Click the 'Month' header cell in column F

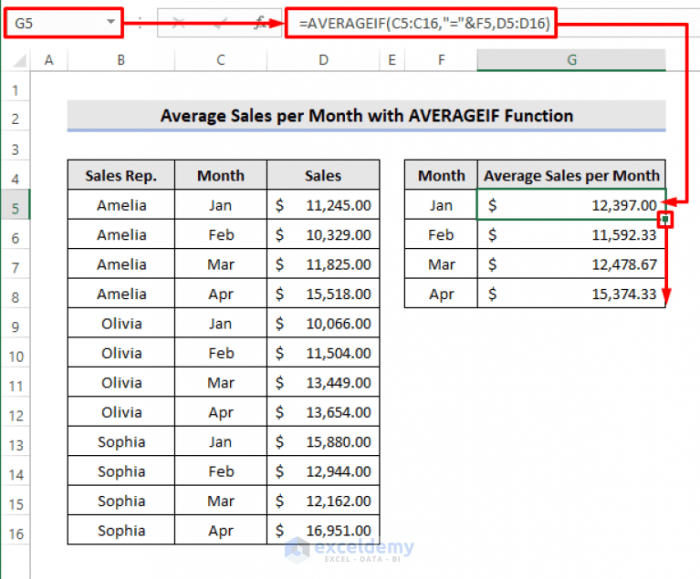click(x=441, y=175)
